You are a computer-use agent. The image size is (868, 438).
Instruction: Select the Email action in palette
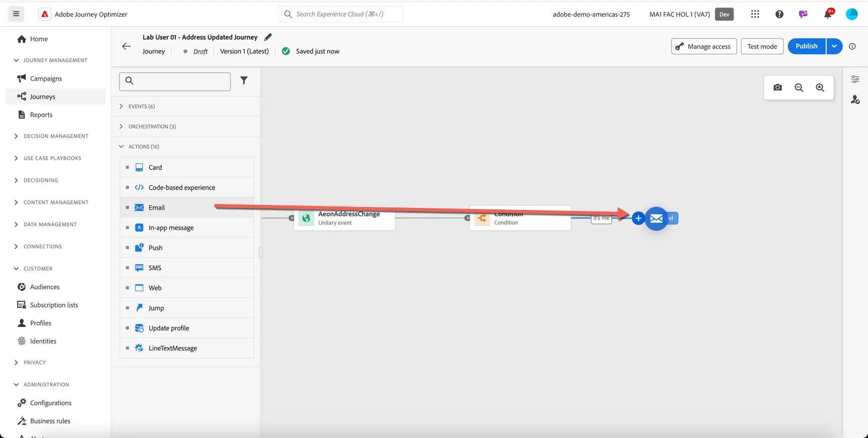click(187, 207)
